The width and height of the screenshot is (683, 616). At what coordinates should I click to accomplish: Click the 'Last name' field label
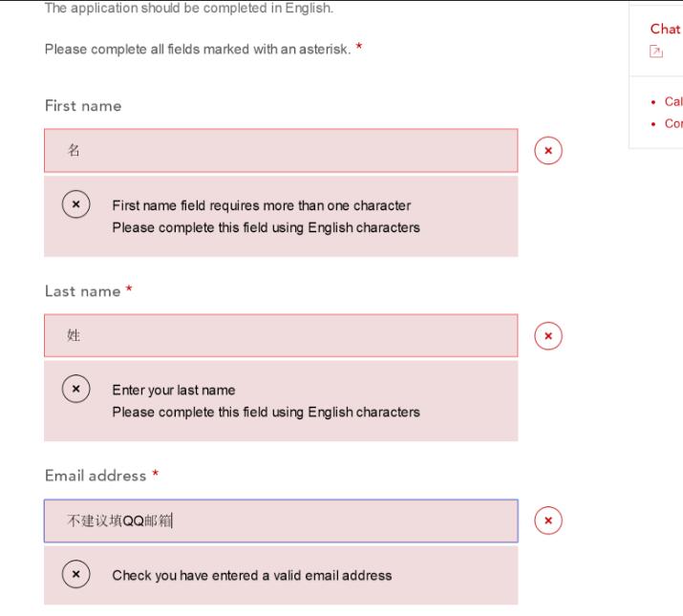click(x=82, y=291)
